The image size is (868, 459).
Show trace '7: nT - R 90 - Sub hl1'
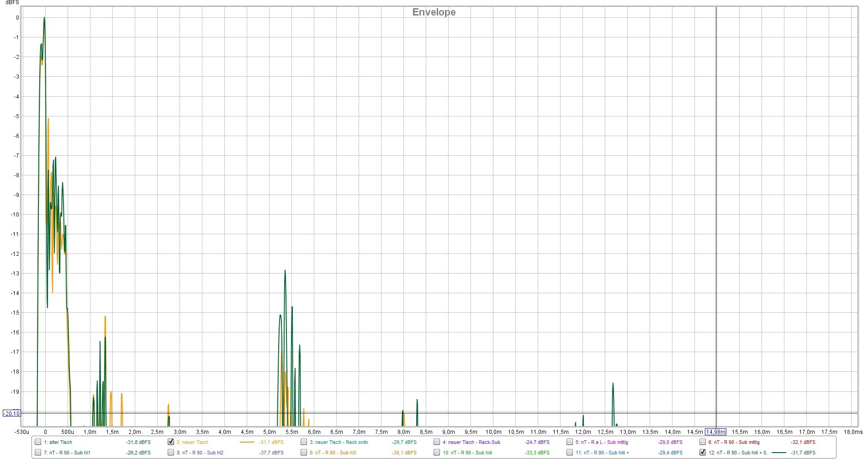tap(38, 453)
